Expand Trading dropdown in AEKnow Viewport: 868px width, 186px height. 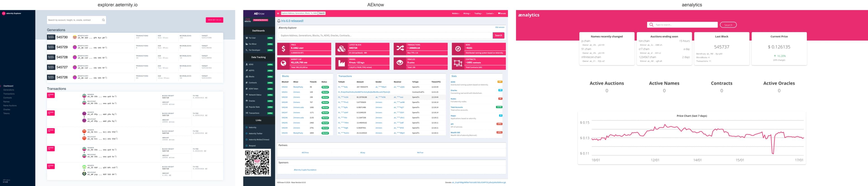click(478, 14)
